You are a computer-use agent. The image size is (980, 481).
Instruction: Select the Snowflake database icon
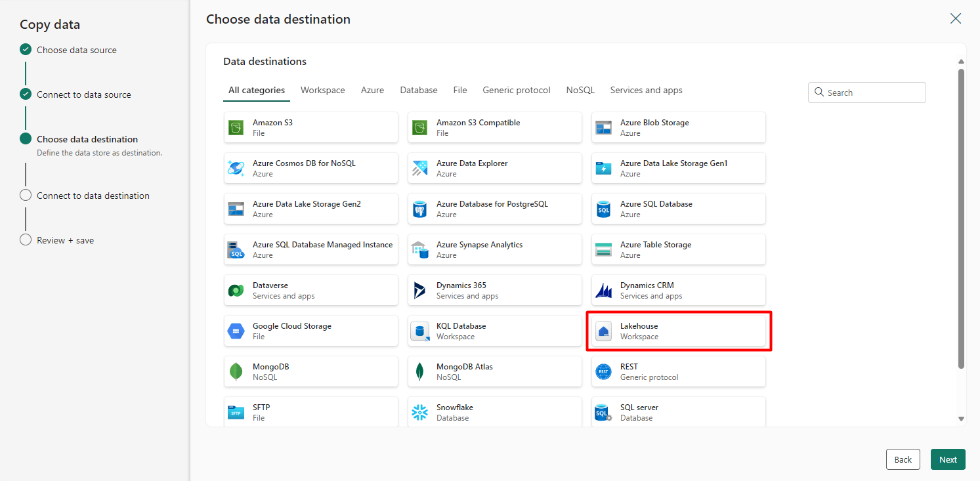click(x=419, y=413)
